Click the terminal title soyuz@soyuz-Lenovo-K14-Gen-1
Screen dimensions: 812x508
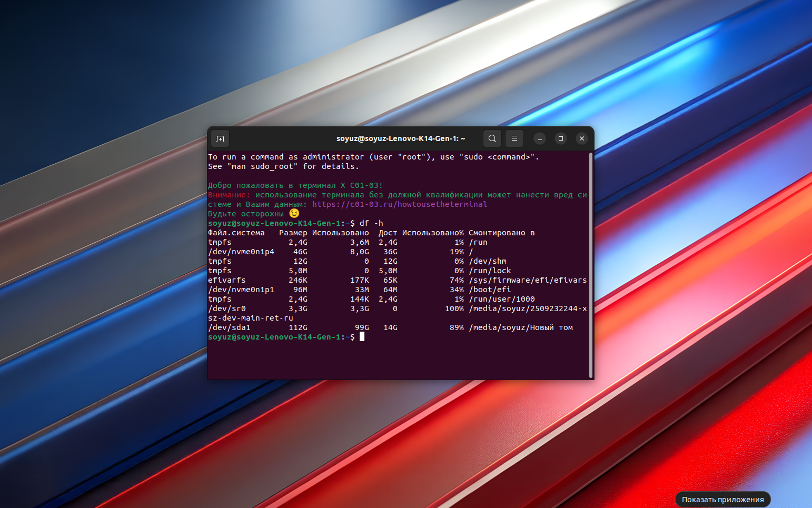(x=400, y=138)
